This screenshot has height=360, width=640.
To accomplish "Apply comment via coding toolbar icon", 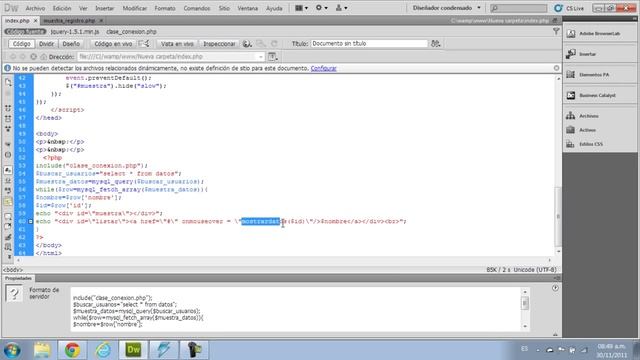I will pyautogui.click(x=8, y=216).
